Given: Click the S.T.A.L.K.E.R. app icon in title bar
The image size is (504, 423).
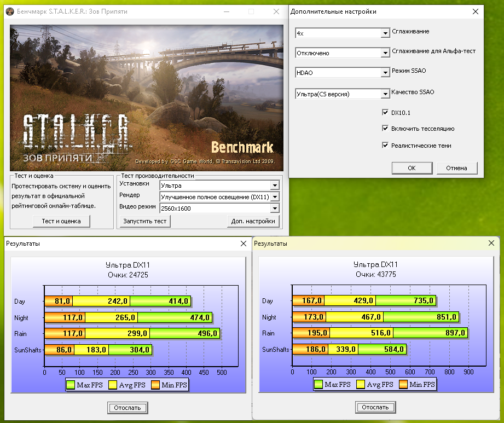Looking at the screenshot, I should coord(10,11).
